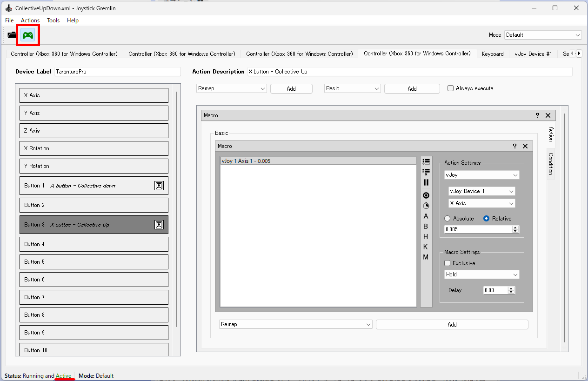588x381 pixels.
Task: Click container icon on Button 1 row
Action: pos(159,186)
